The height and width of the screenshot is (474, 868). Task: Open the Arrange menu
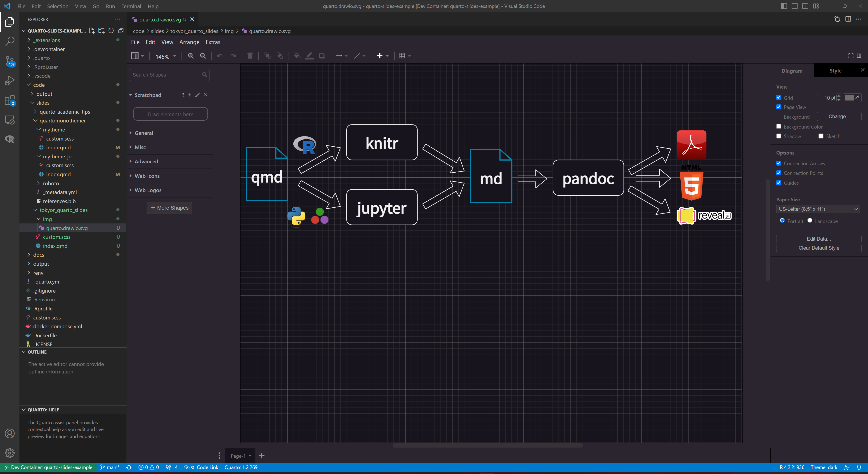pos(189,42)
